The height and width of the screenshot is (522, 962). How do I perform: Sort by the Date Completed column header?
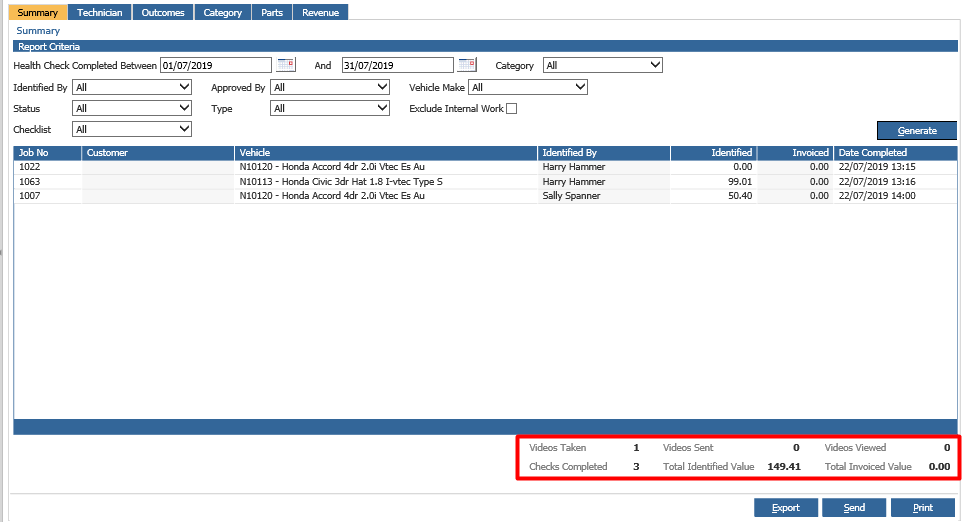tap(886, 153)
